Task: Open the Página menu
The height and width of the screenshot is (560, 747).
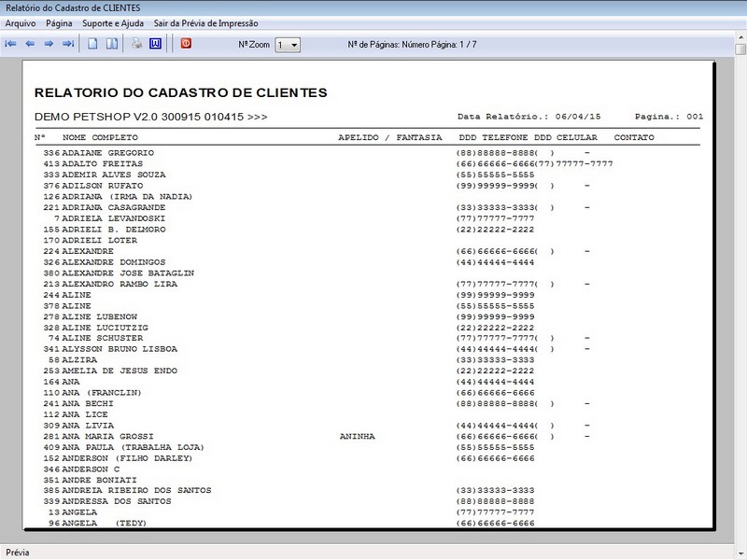Action: pos(59,23)
